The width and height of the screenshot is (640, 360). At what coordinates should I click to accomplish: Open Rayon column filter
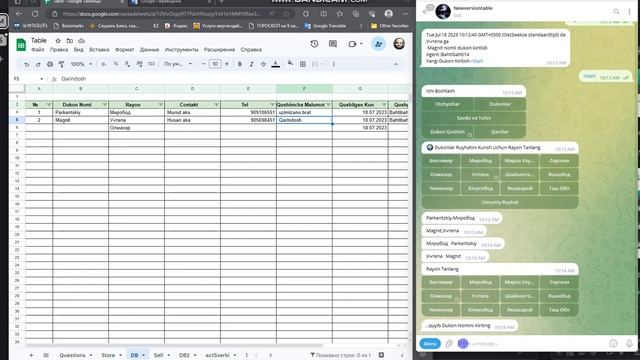160,105
